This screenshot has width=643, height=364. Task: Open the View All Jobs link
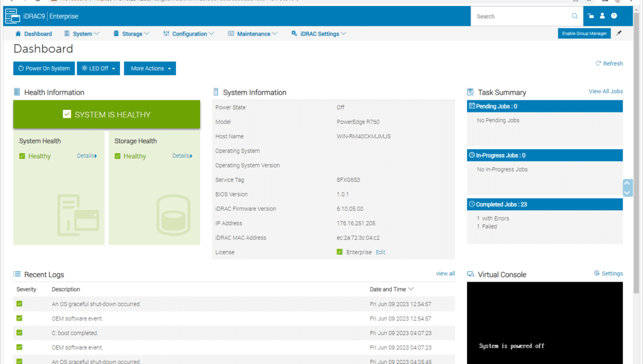point(606,91)
